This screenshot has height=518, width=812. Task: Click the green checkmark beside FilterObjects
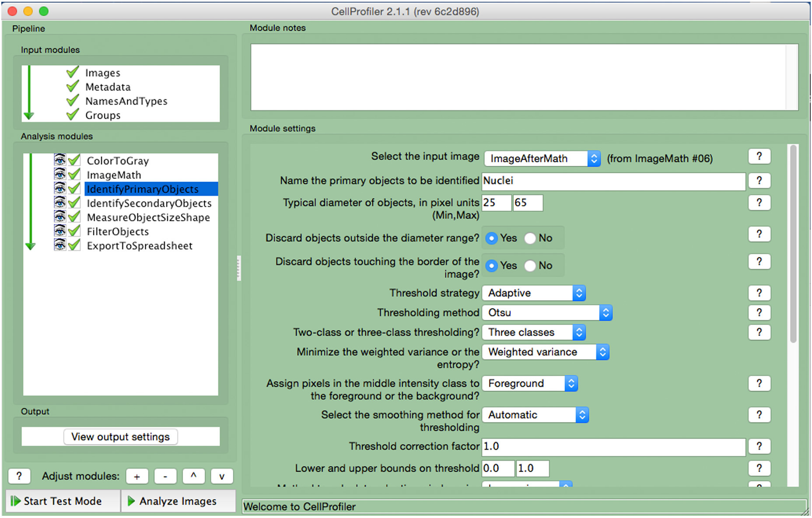tap(74, 231)
